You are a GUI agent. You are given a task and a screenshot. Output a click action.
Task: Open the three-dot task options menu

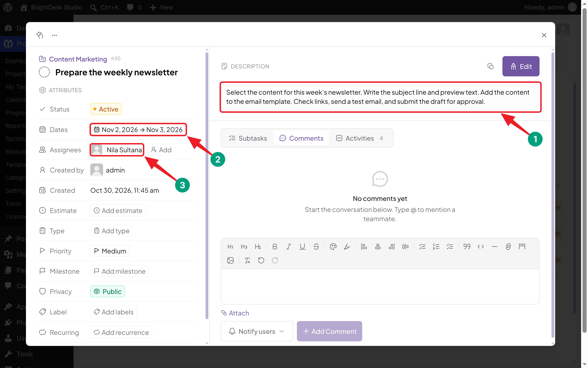pos(54,35)
